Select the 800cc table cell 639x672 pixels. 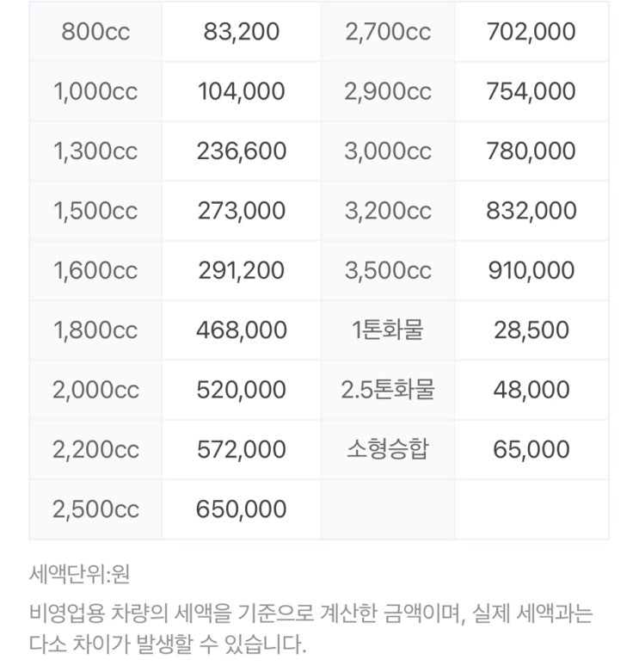(x=95, y=31)
